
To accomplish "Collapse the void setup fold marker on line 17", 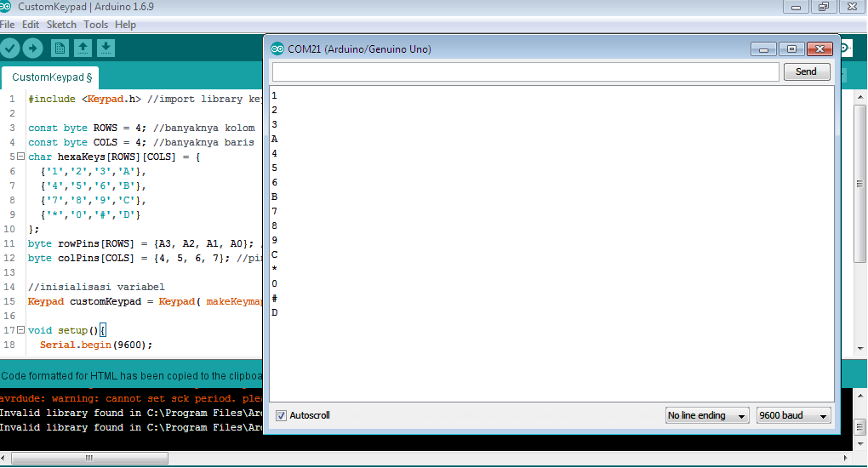I will click(20, 329).
